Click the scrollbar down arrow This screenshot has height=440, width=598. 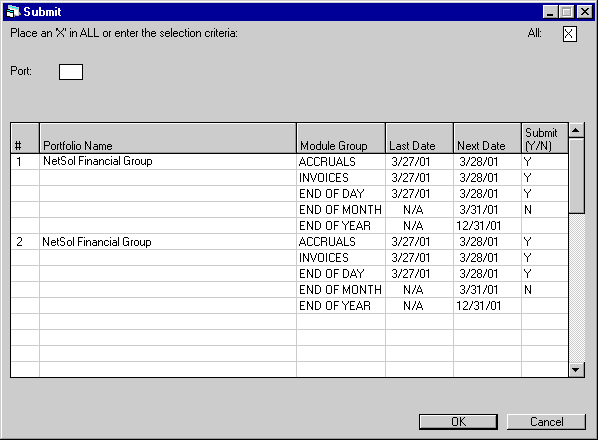pyautogui.click(x=576, y=369)
